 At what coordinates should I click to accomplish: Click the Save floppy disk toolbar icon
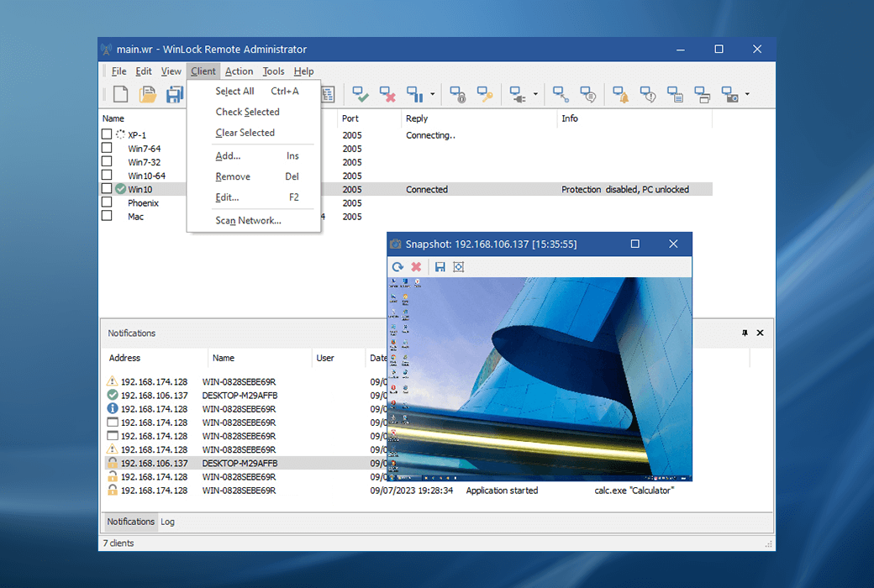[175, 94]
